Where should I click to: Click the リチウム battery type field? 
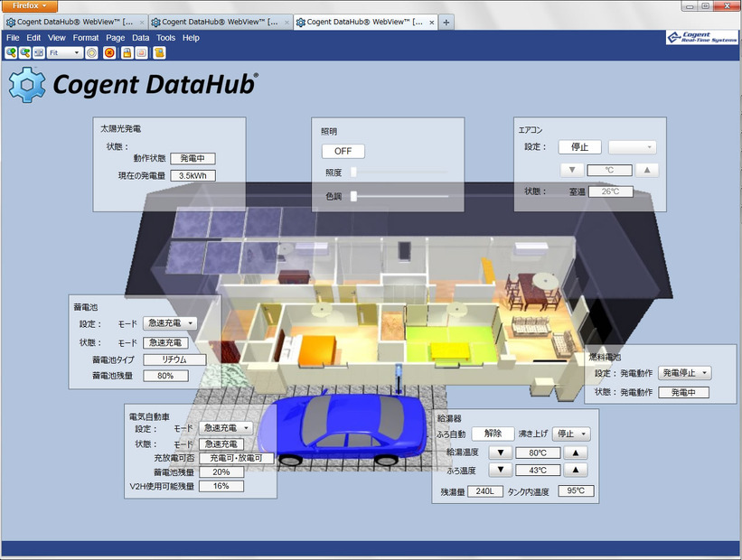click(x=174, y=359)
